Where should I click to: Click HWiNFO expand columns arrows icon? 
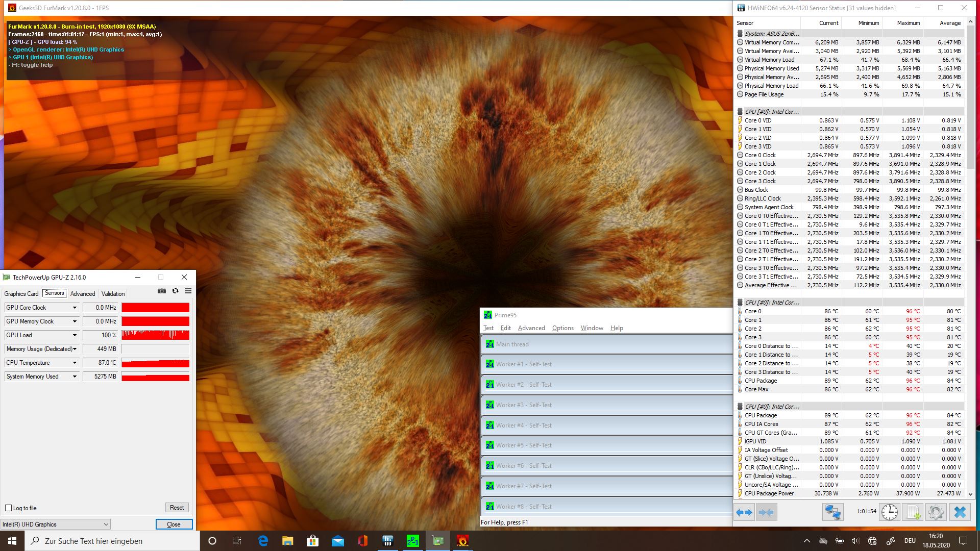tap(745, 512)
